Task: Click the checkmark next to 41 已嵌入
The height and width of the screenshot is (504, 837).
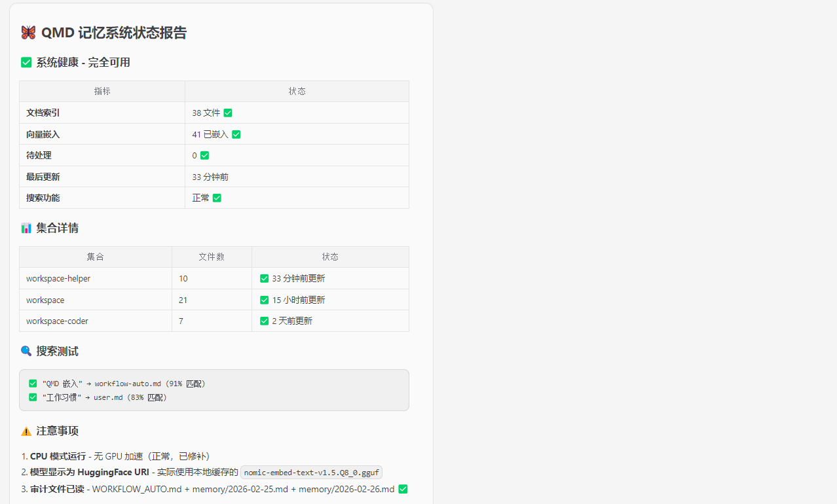Action: (236, 134)
